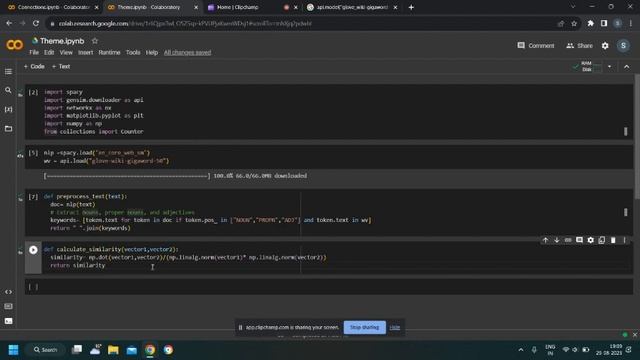Expand the RAM Disk runtime dropdown

609,67
